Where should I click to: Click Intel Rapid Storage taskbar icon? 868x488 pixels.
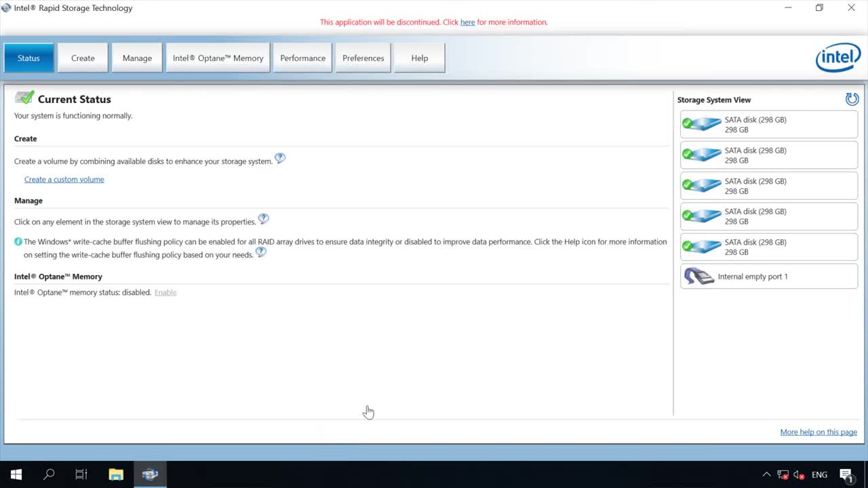[150, 474]
